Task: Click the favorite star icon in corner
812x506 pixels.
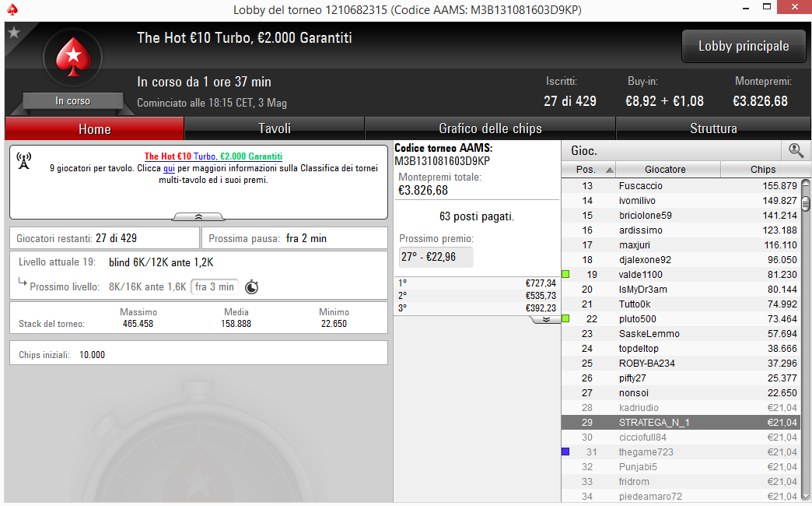Action: click(x=14, y=33)
